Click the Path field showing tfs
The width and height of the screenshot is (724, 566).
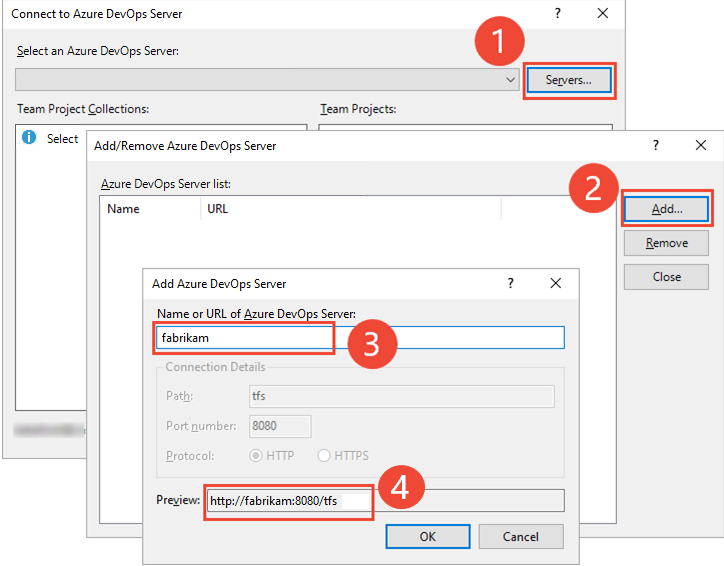pyautogui.click(x=402, y=396)
